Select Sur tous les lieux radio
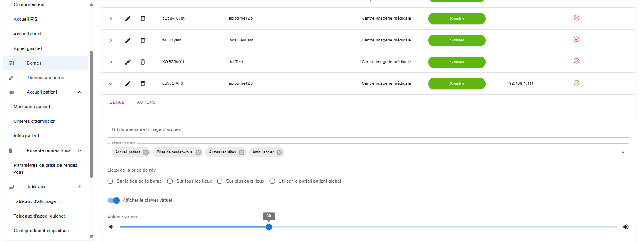The height and width of the screenshot is (242, 644). point(170,181)
